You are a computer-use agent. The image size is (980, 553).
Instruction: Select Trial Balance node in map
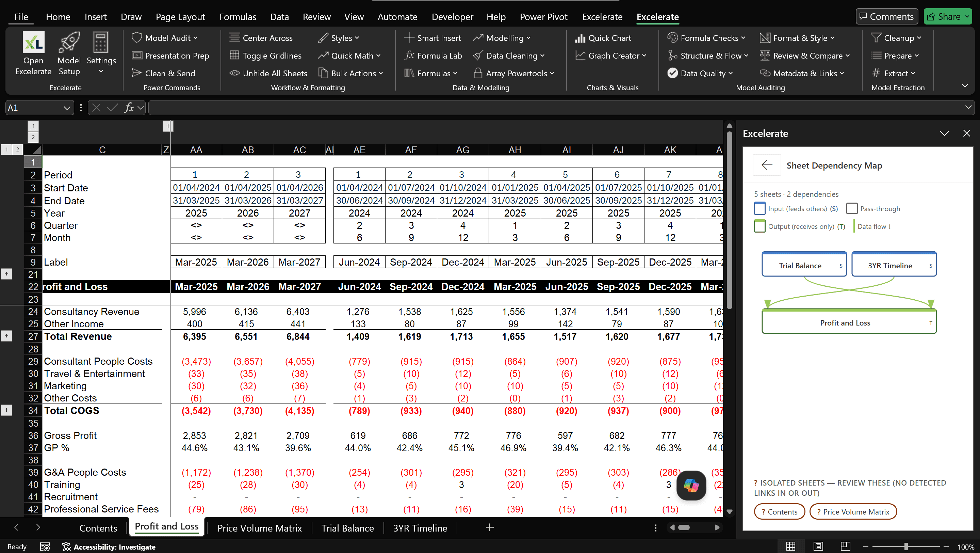tap(804, 265)
